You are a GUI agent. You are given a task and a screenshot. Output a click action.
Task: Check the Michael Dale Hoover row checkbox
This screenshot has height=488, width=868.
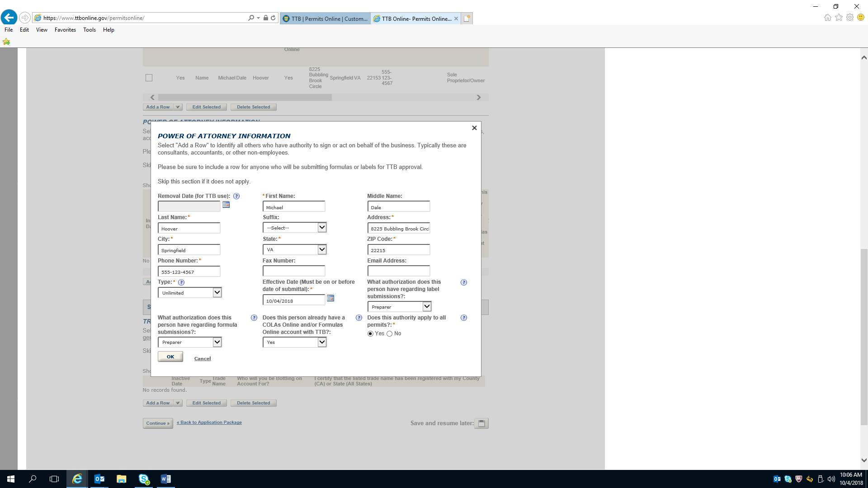149,78
